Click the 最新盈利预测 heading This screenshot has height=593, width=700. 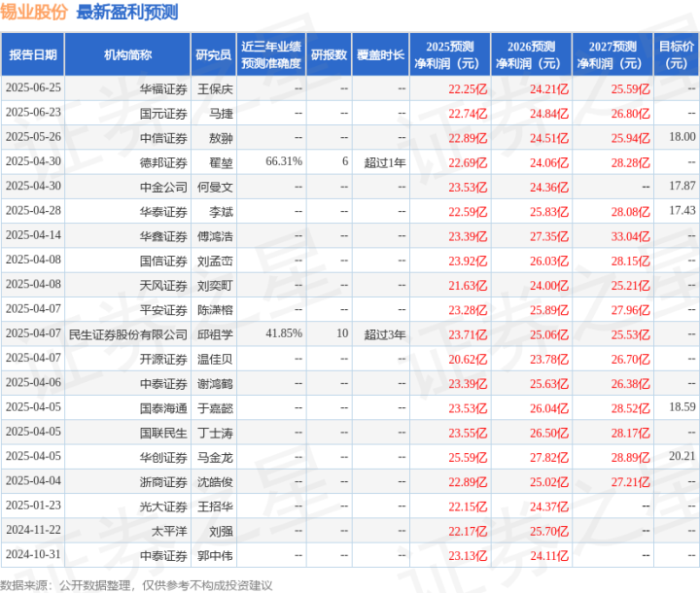click(x=127, y=12)
